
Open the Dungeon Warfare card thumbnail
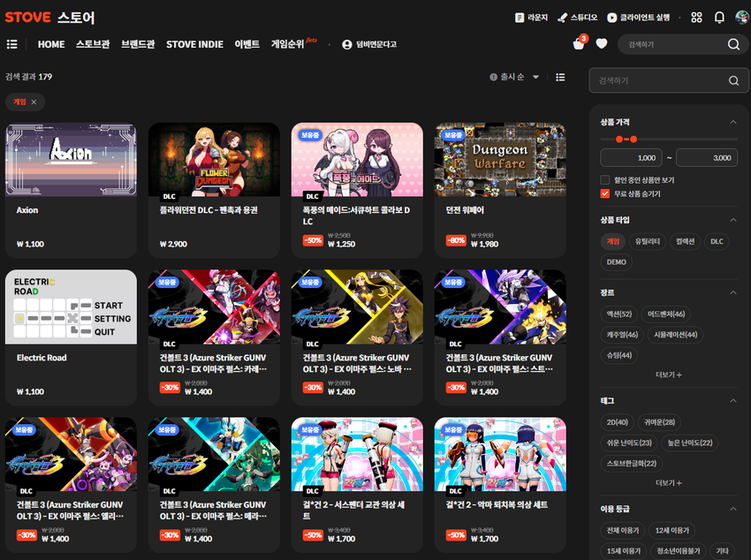[500, 160]
